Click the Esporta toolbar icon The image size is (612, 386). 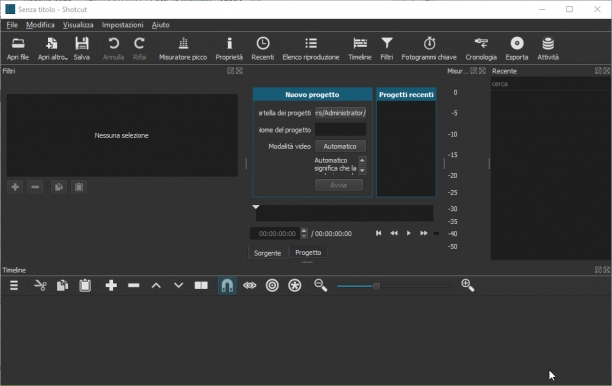[x=517, y=48]
